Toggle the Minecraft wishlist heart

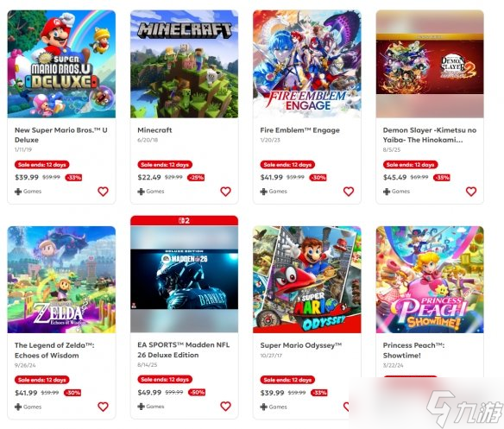point(225,192)
